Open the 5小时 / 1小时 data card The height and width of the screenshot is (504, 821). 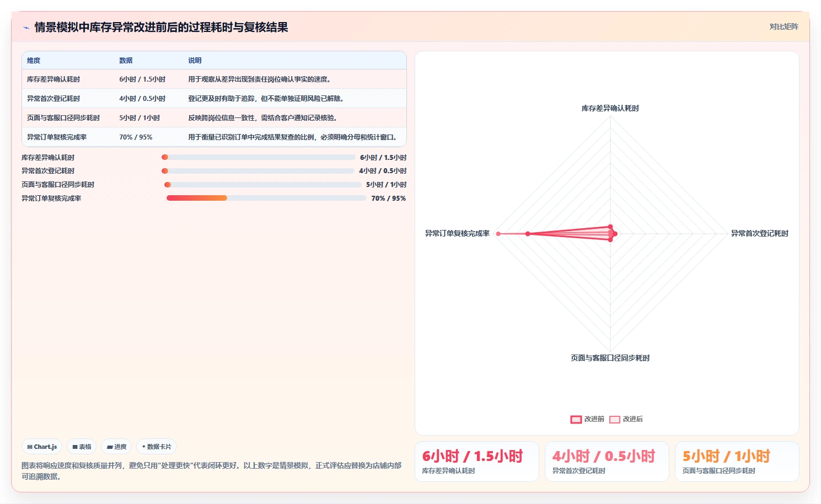tap(737, 462)
